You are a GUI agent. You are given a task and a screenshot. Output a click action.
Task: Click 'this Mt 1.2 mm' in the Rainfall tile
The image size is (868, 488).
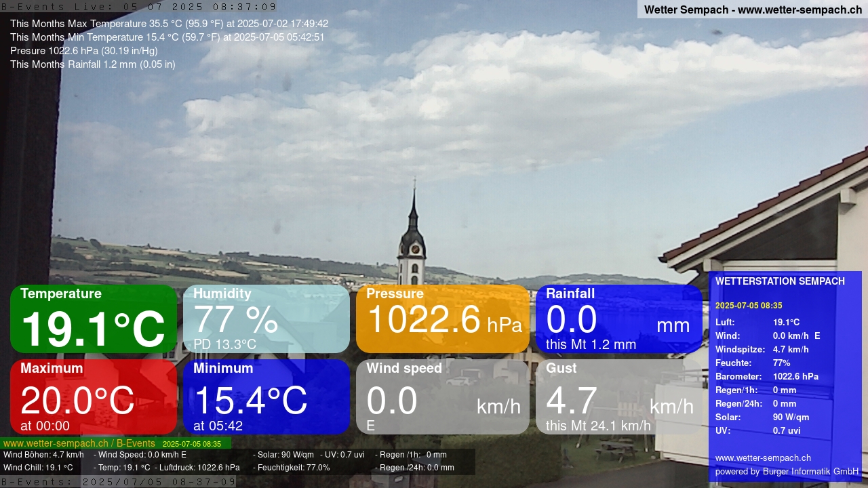click(591, 344)
